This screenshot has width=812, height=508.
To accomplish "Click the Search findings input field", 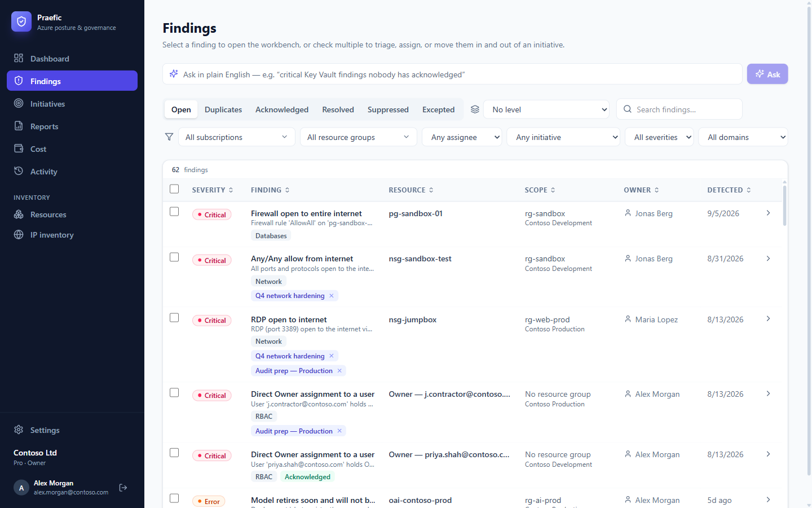I will [x=679, y=110].
